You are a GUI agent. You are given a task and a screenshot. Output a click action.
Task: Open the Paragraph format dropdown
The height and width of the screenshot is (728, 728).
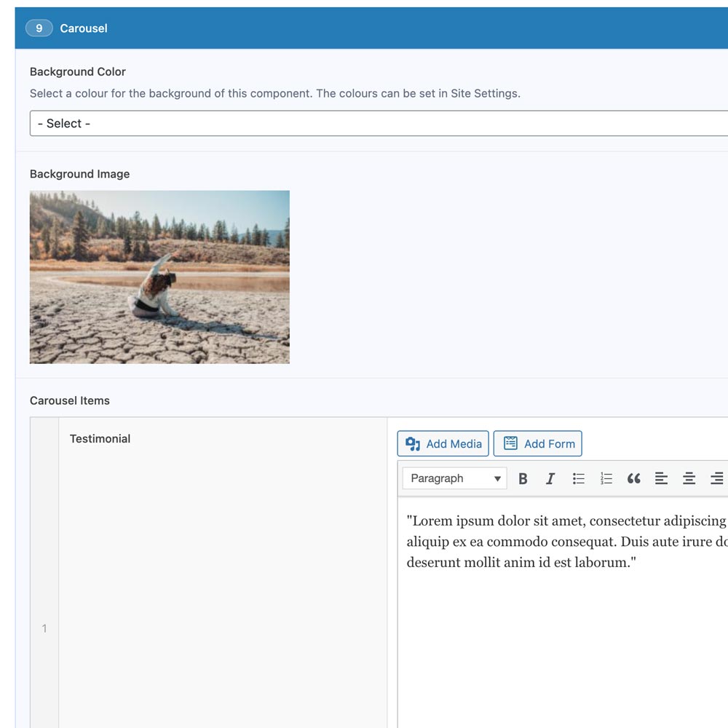tap(455, 478)
